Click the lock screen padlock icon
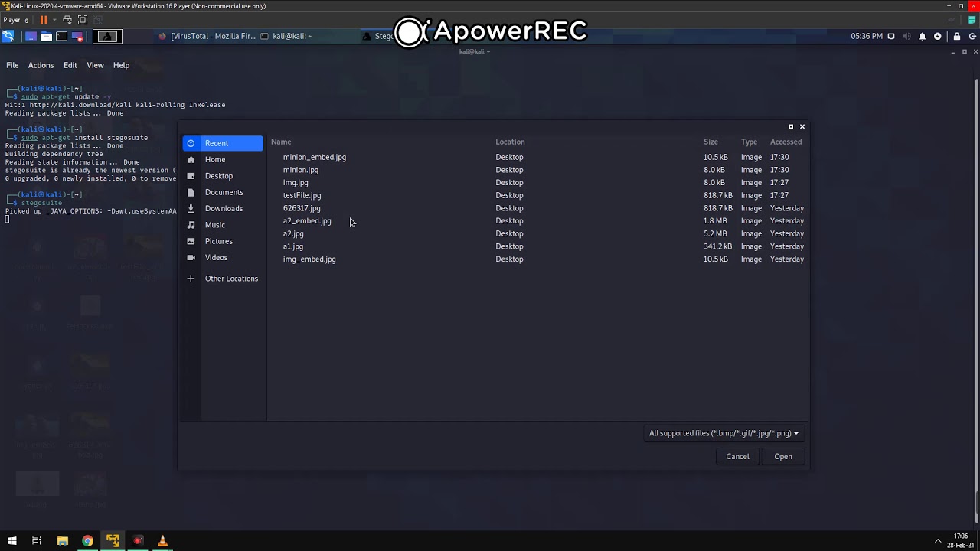Image resolution: width=980 pixels, height=551 pixels. click(957, 36)
